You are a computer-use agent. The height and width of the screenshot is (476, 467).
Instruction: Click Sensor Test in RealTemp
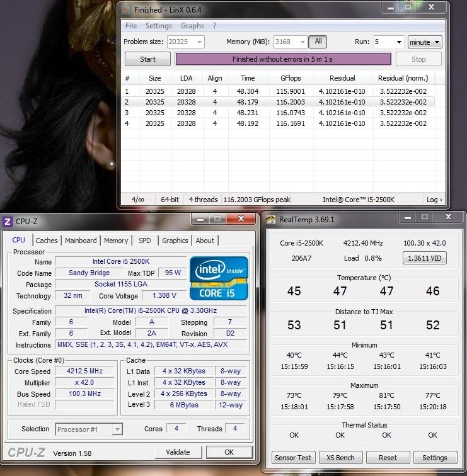[293, 458]
